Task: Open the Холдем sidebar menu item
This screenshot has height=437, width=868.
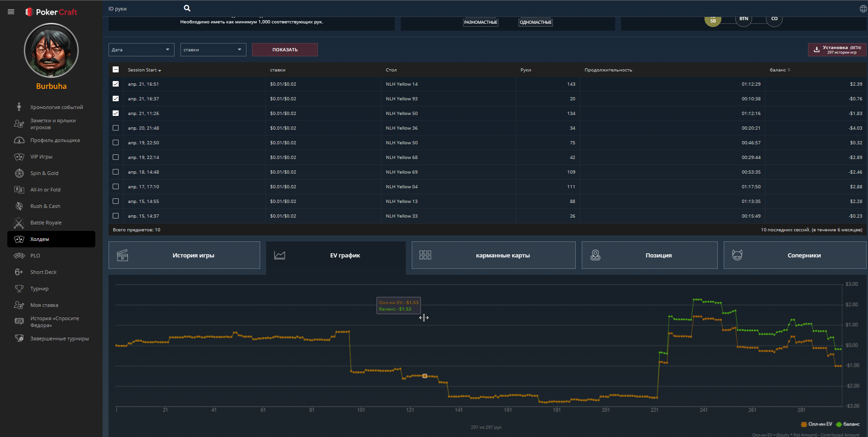Action: click(x=51, y=239)
